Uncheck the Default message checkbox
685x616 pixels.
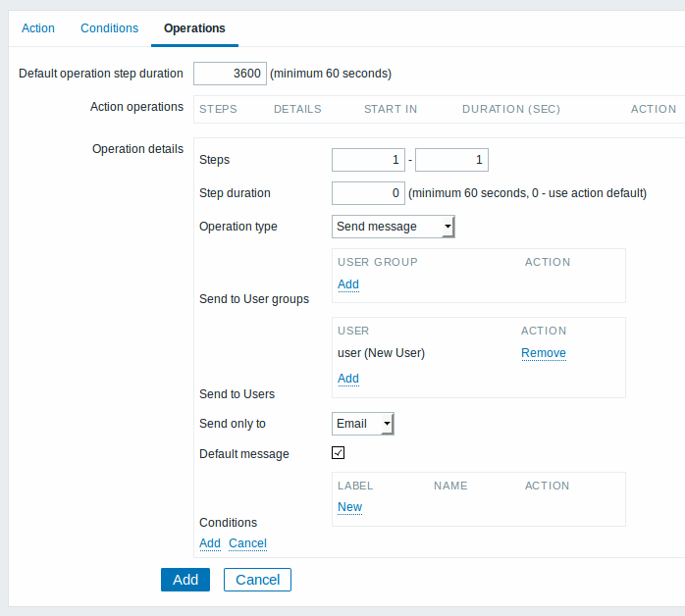tap(339, 453)
